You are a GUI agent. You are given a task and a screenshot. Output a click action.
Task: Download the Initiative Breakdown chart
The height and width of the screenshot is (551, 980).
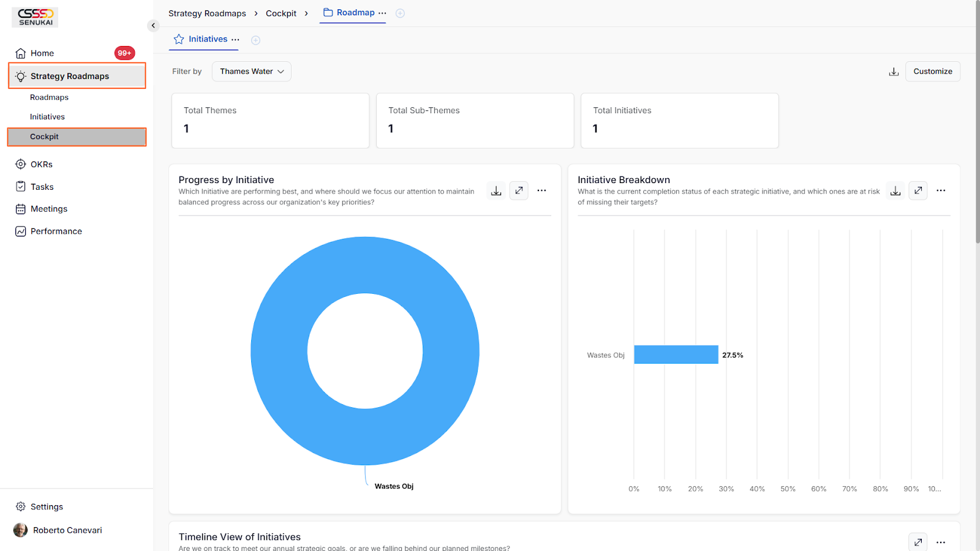(x=895, y=191)
